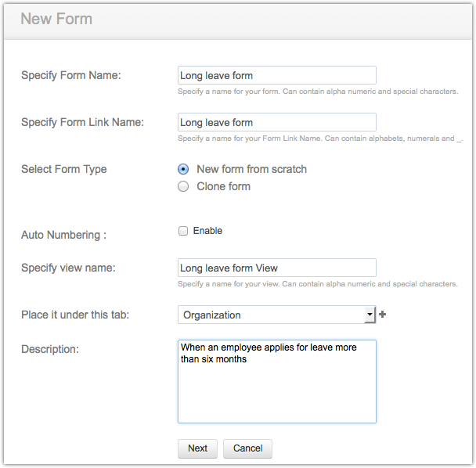Screen dimensions: 476x468
Task: Click the "Select Form Type" label
Action: pyautogui.click(x=64, y=169)
